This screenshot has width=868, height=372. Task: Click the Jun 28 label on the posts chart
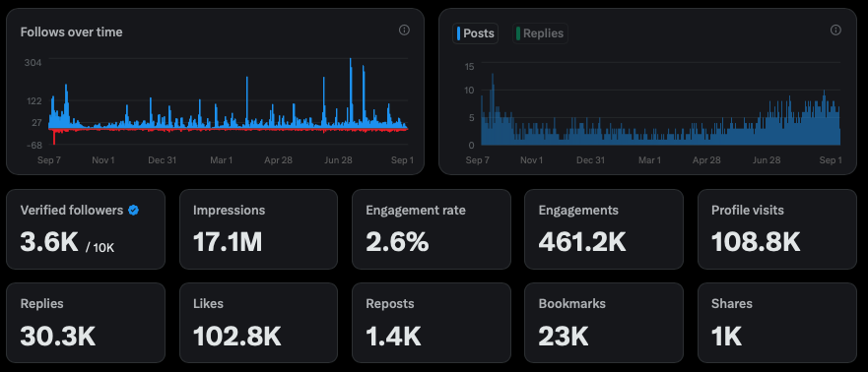[767, 160]
